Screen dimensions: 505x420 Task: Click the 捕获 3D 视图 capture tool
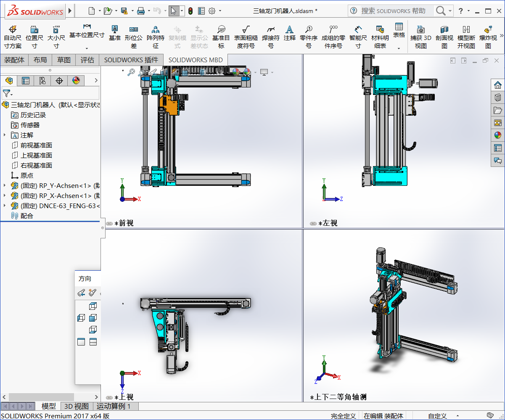point(420,37)
